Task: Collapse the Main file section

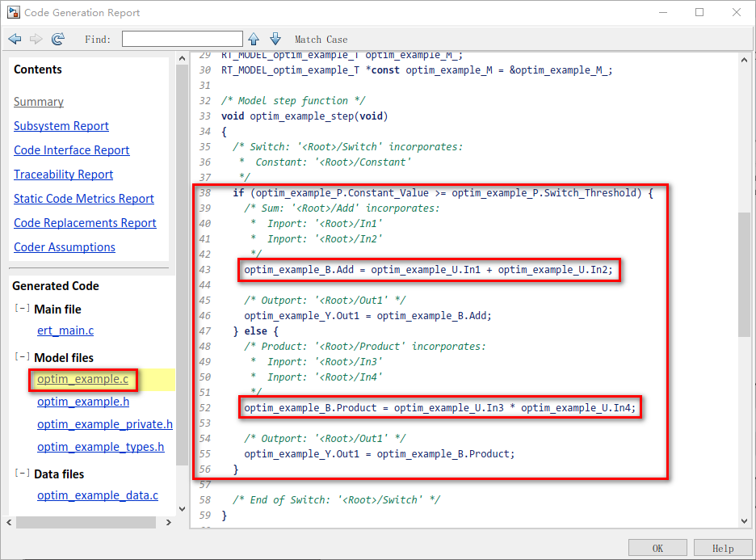Action: (22, 308)
